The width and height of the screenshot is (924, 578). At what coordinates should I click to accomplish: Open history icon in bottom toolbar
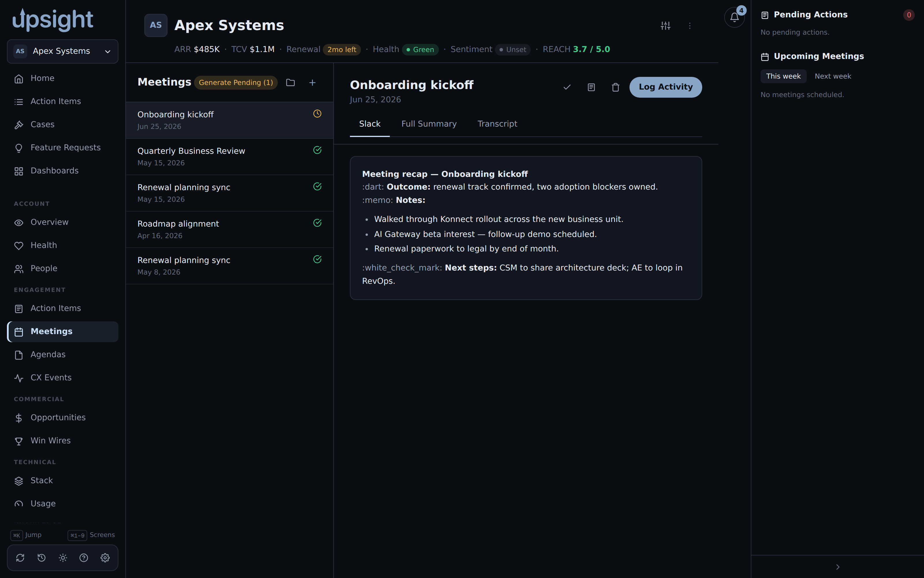click(x=42, y=558)
